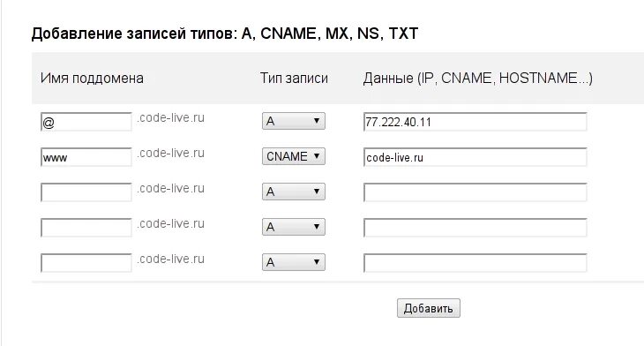Viewport: 644px width, 346px height.
Task: Click the Добавить button
Action: (429, 308)
